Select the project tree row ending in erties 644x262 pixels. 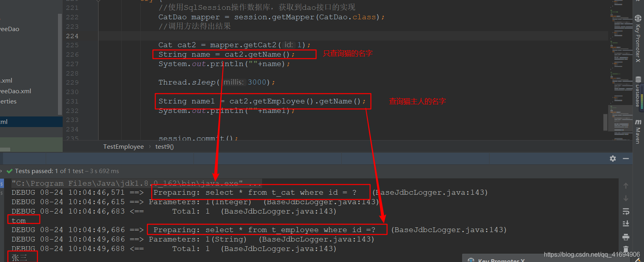coord(29,101)
